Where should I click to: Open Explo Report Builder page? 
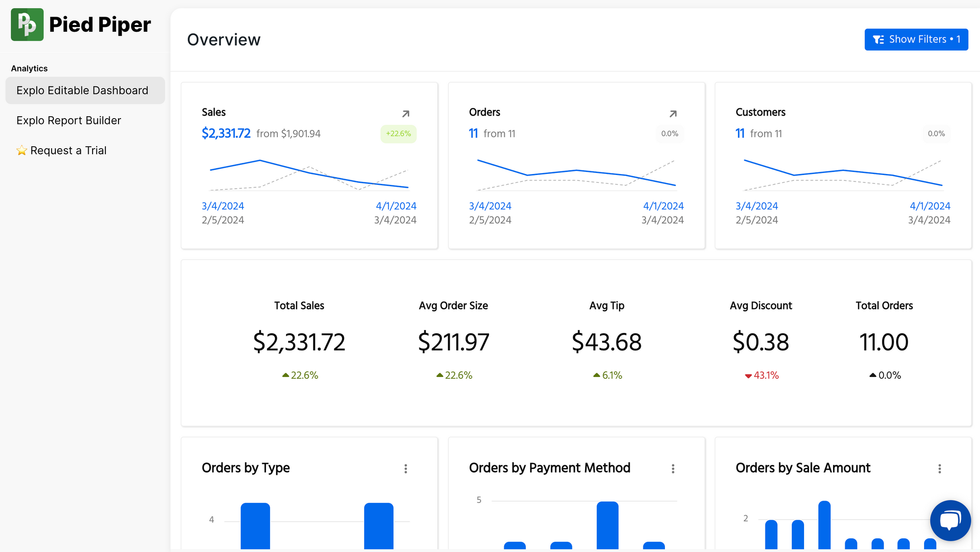click(69, 121)
